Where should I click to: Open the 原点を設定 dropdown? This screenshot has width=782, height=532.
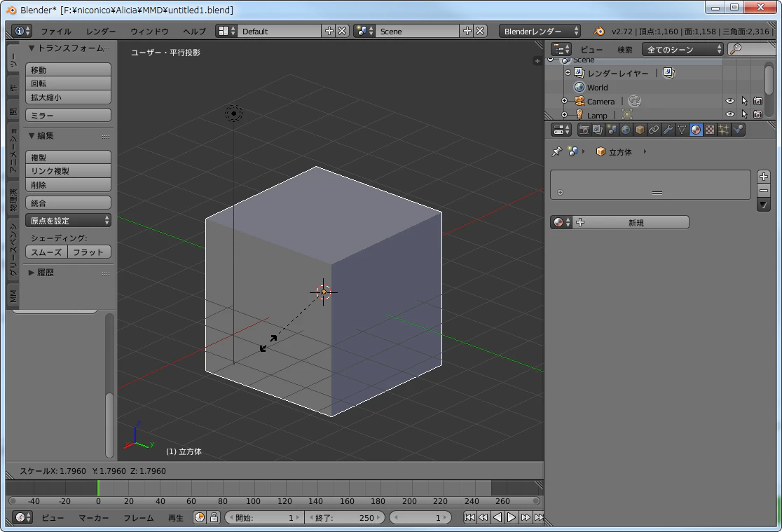[69, 221]
